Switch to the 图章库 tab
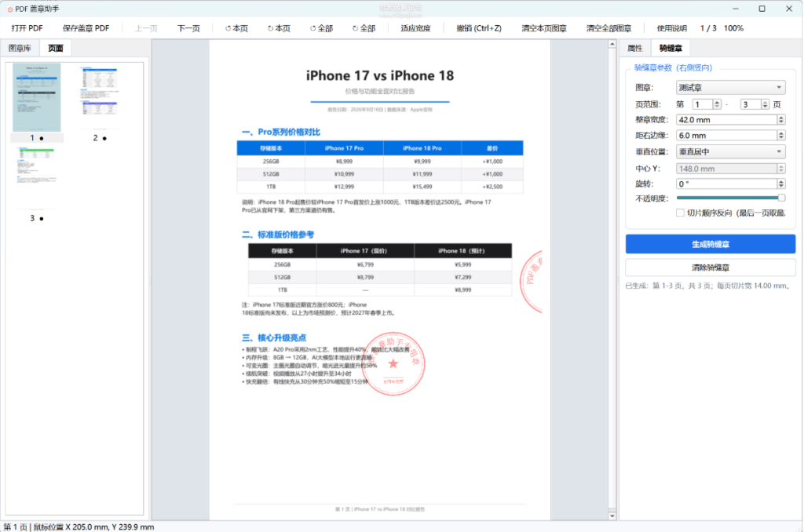Image resolution: width=804 pixels, height=532 pixels. click(x=20, y=48)
